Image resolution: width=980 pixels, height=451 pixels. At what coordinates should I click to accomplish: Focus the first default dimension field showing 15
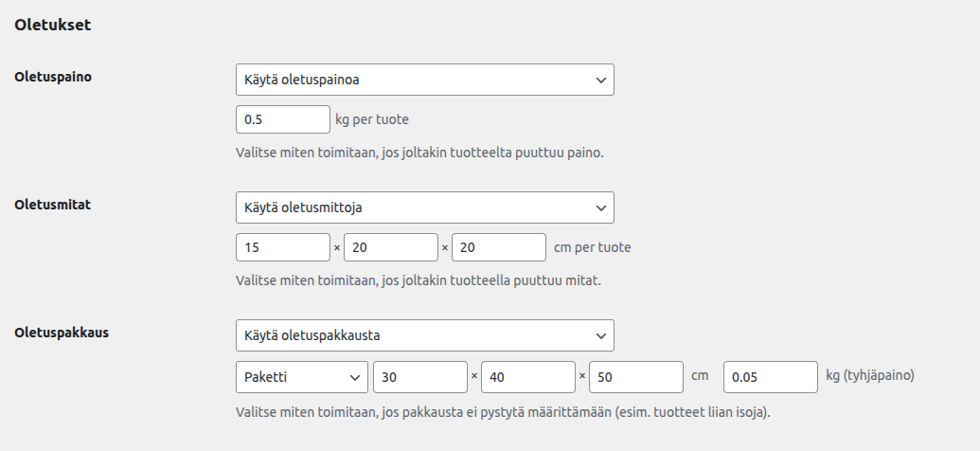coord(282,247)
